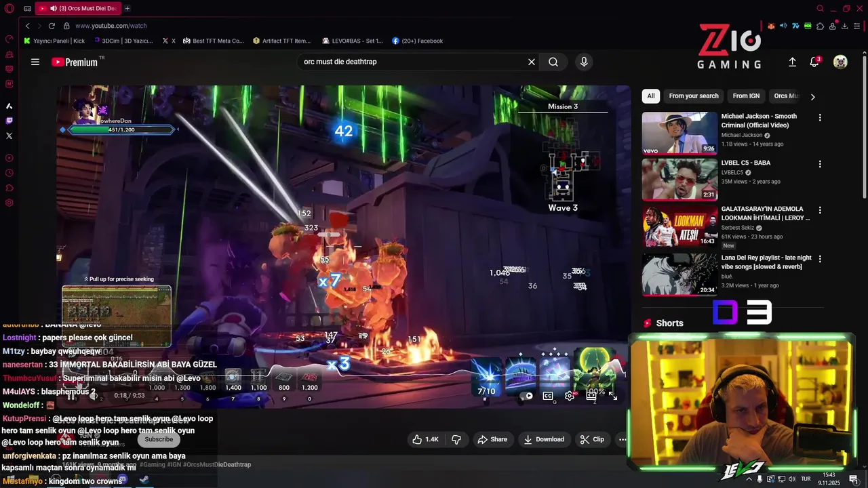Enter fullscreen in the player
The image size is (868, 488).
(613, 396)
